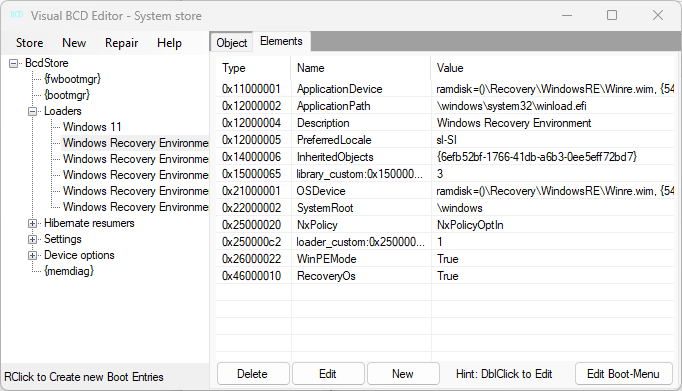Click the NxPolicyOptIn value cell
682x391 pixels.
[470, 225]
